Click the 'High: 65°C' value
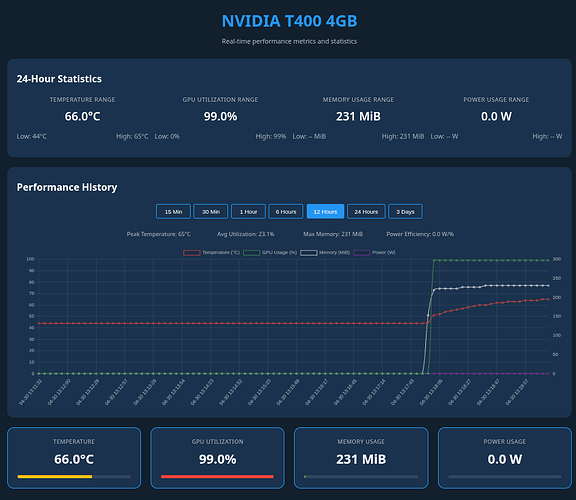Image resolution: width=576 pixels, height=500 pixels. pyautogui.click(x=132, y=136)
